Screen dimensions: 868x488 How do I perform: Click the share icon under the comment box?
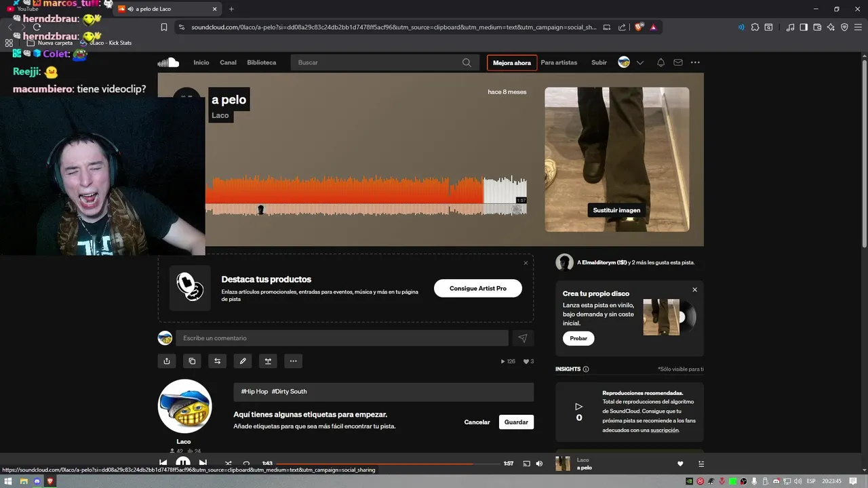point(167,361)
